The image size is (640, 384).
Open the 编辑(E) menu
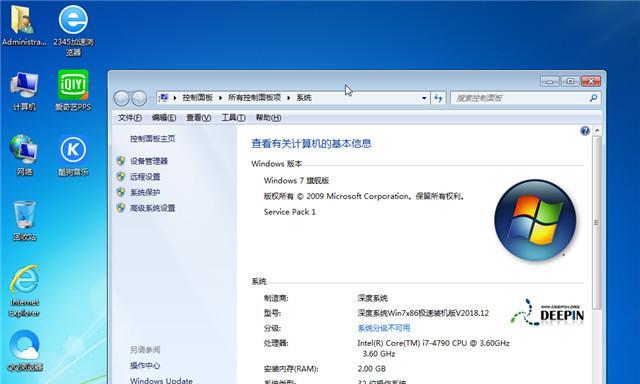[164, 118]
